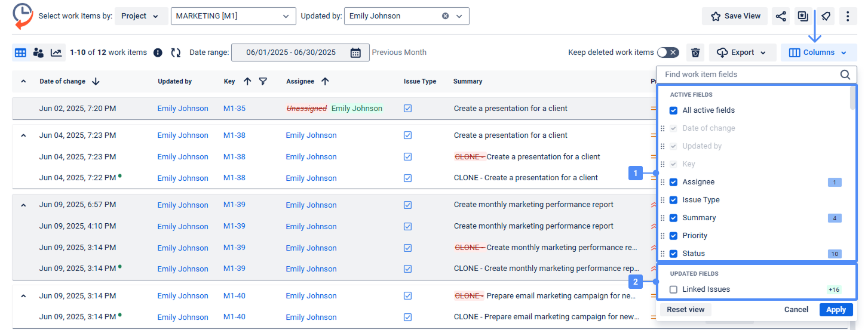Uncheck the Assignee field checkbox
868x330 pixels.
point(673,182)
